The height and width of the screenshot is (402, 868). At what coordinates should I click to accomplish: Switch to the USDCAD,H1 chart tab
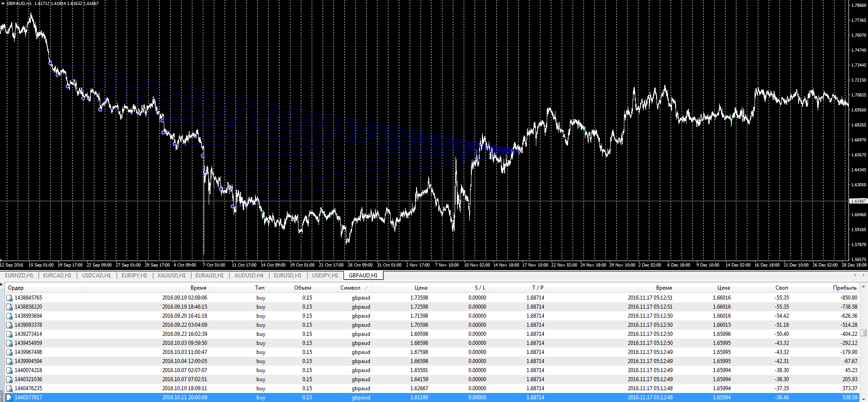(x=96, y=276)
